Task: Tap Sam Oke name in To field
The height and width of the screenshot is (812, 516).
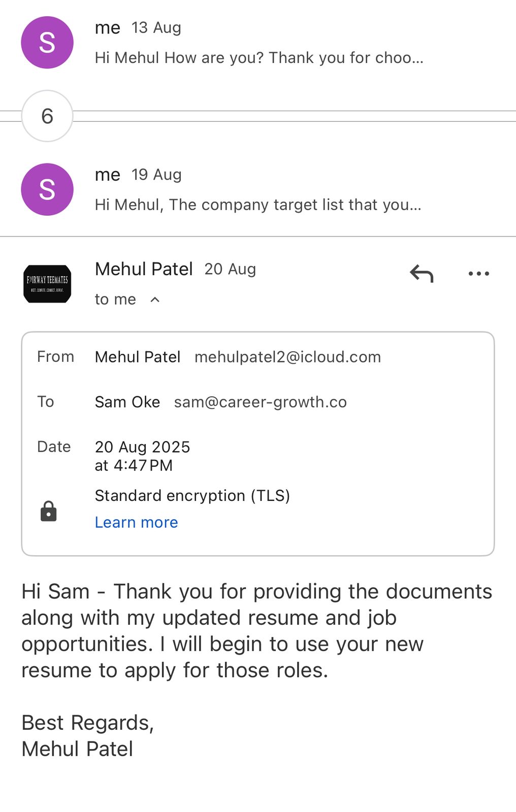Action: pos(127,402)
